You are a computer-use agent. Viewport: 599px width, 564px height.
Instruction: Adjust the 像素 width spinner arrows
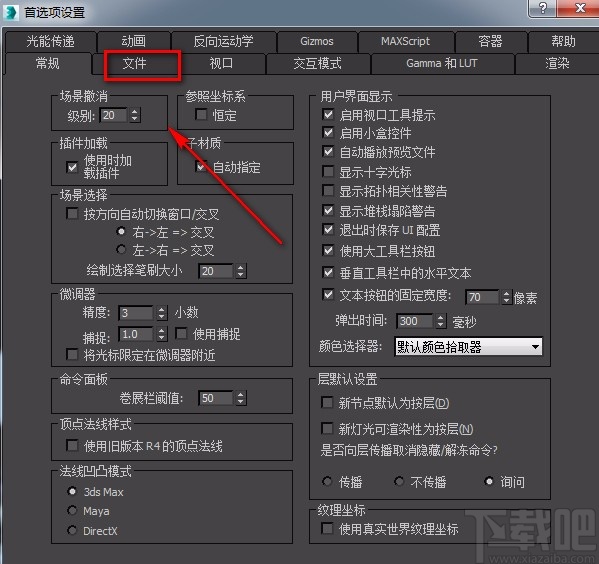[x=507, y=297]
